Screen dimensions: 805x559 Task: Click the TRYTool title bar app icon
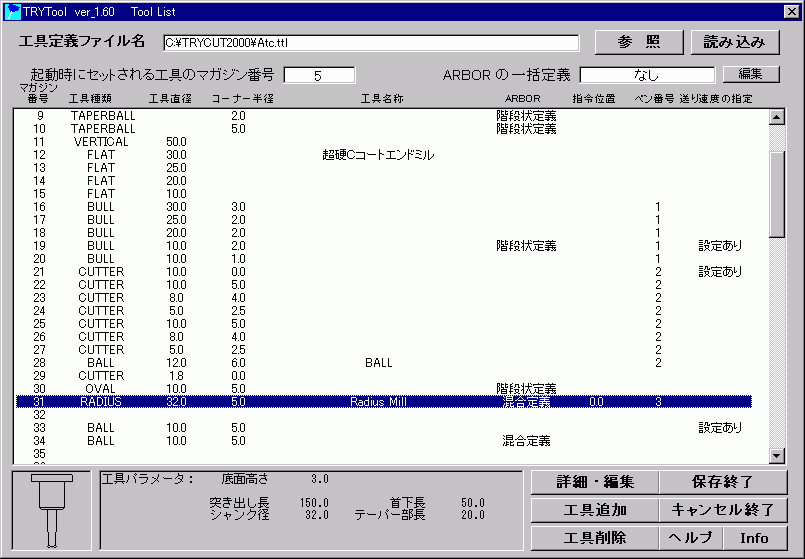(x=12, y=12)
